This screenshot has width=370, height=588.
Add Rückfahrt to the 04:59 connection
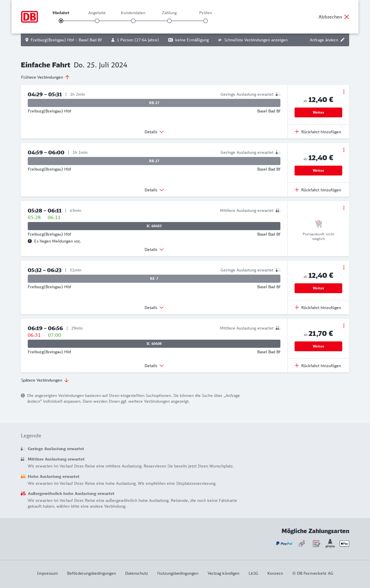318,190
